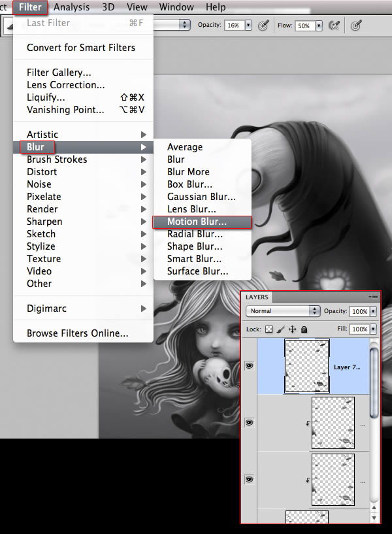The width and height of the screenshot is (392, 534).
Task: Expand the Noise submenu
Action: point(83,184)
